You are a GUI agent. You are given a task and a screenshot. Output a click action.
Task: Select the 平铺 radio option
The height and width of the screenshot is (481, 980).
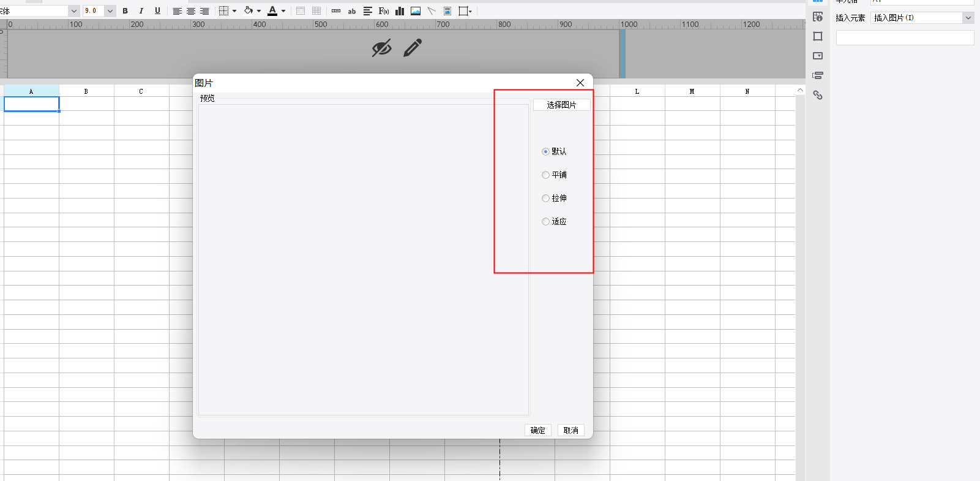pyautogui.click(x=545, y=175)
